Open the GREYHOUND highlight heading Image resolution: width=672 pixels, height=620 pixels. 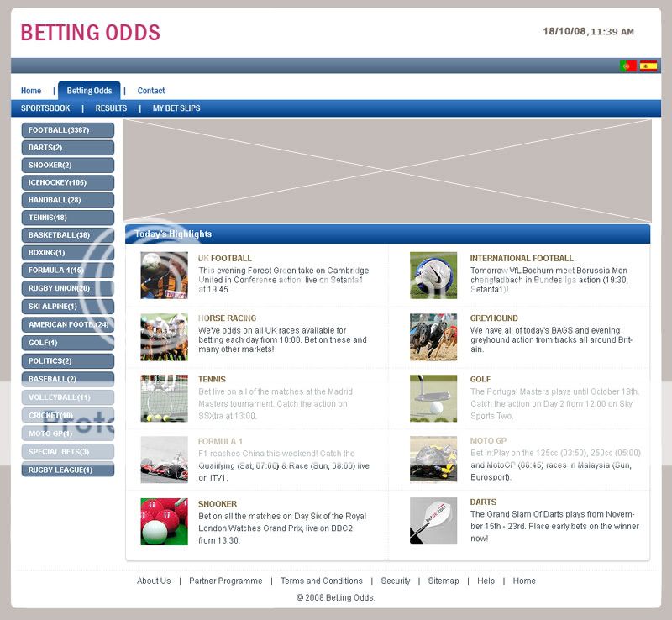point(494,318)
